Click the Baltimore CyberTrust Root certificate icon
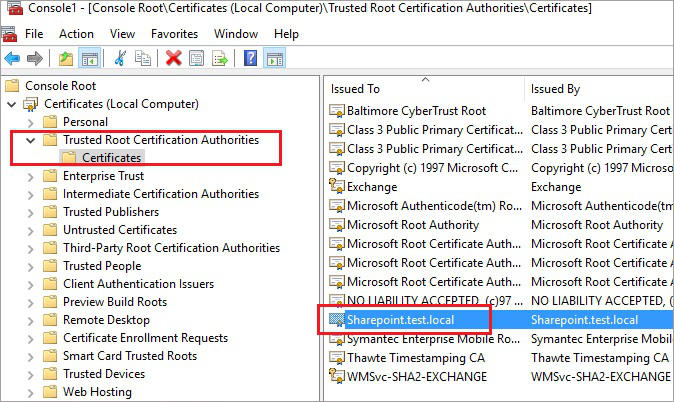This screenshot has height=402, width=674. pyautogui.click(x=337, y=111)
